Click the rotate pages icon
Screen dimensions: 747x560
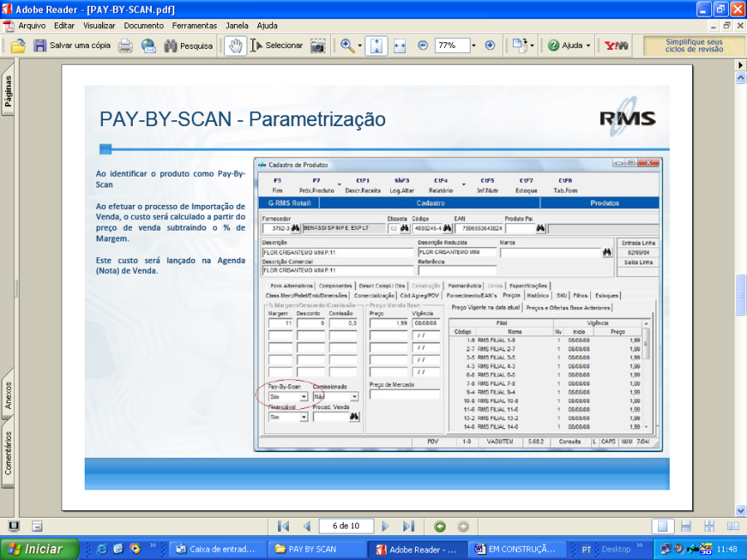coord(520,46)
